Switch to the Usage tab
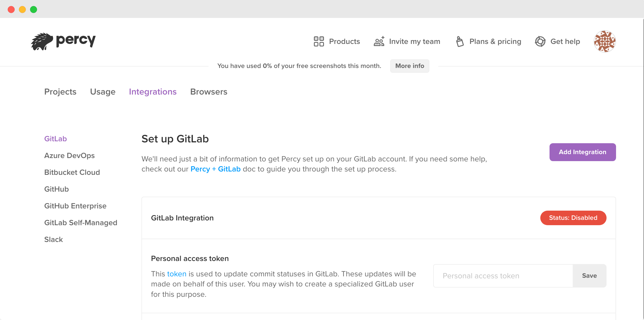The width and height of the screenshot is (644, 320). 103,92
